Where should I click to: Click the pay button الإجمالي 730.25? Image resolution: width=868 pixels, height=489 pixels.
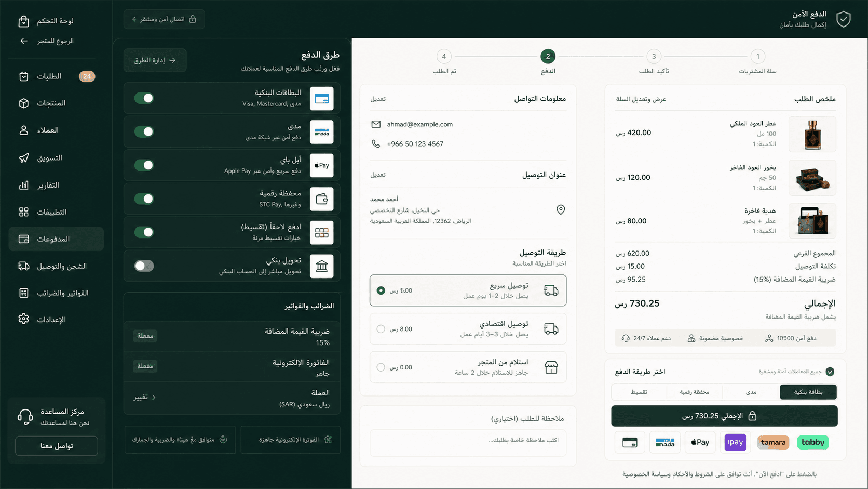(x=724, y=416)
